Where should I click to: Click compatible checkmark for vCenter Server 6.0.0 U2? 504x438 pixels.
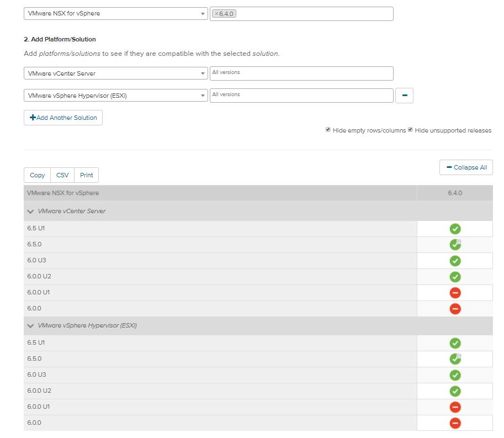coord(455,277)
